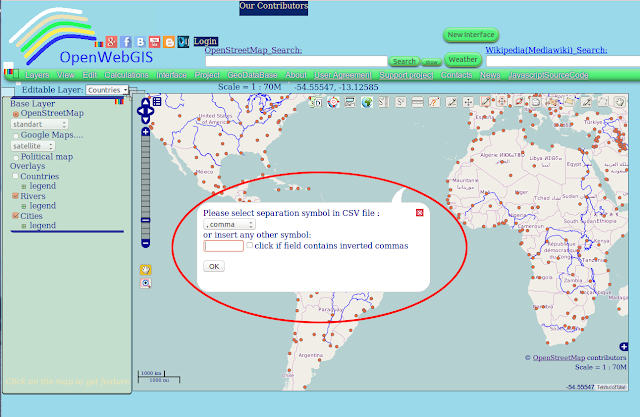640x417 pixels.
Task: Open the Editable Layer Countries dropdown
Action: 107,90
